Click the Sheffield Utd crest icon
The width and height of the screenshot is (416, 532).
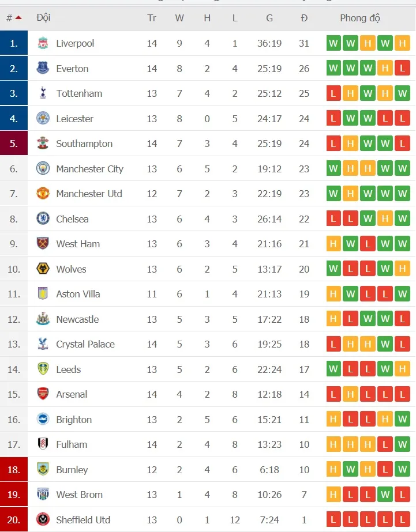[x=42, y=519]
